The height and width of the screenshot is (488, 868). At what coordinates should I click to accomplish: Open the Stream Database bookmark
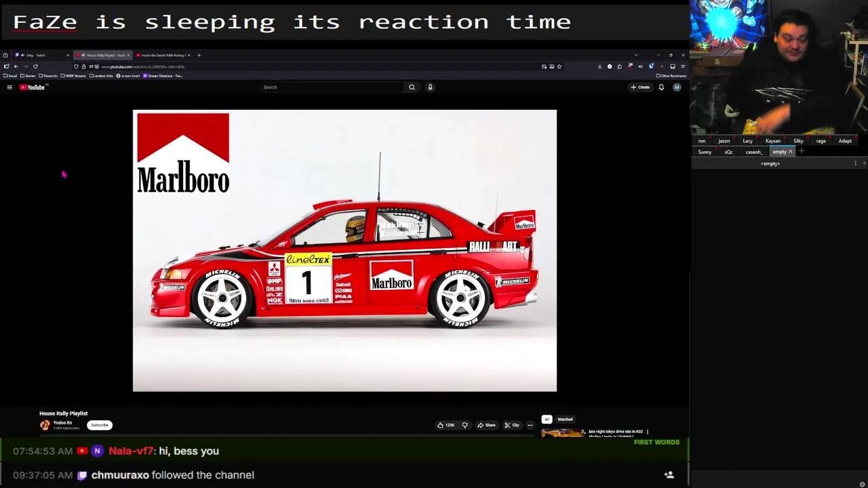pyautogui.click(x=163, y=76)
